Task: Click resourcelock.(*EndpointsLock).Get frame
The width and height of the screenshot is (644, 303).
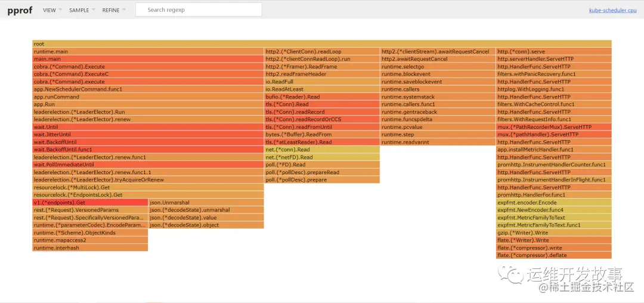Action: pyautogui.click(x=148, y=195)
